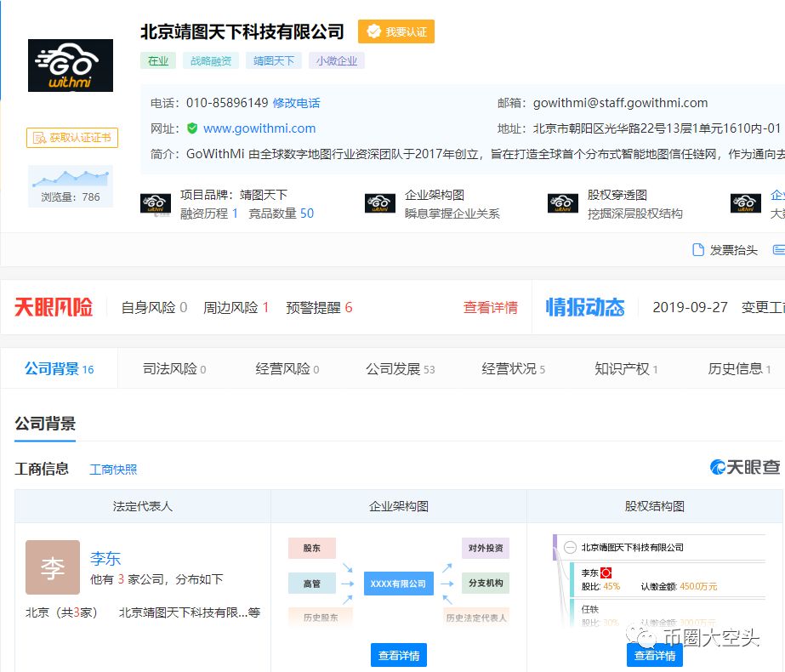
Task: Click red 查看详情 risk link
Action: tap(491, 307)
